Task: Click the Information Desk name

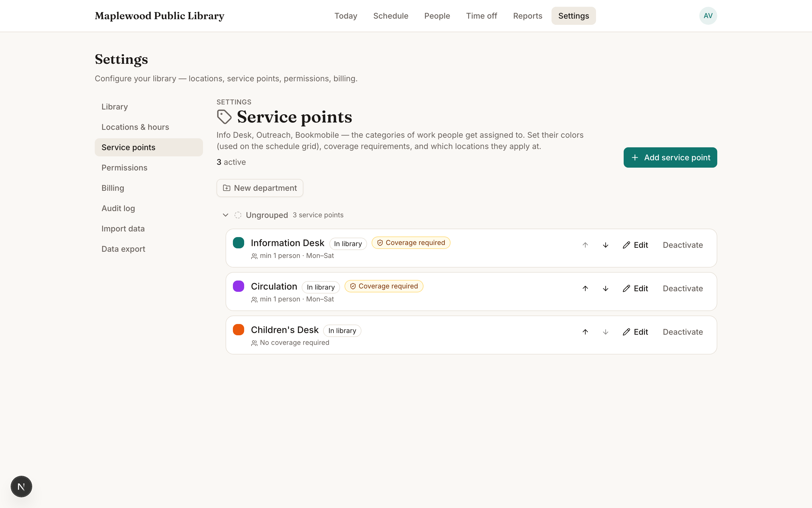Action: (x=288, y=243)
